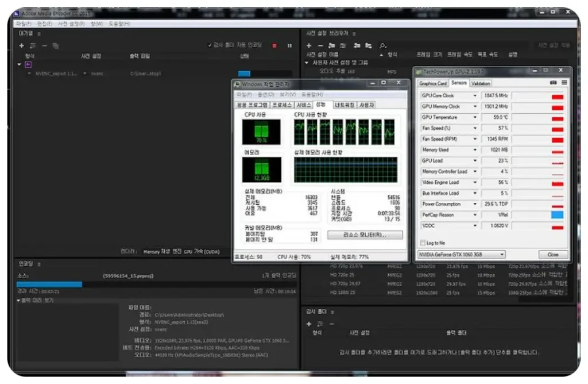
Task: Open GPU Temperature sensor dropdown
Action: pyautogui.click(x=475, y=117)
